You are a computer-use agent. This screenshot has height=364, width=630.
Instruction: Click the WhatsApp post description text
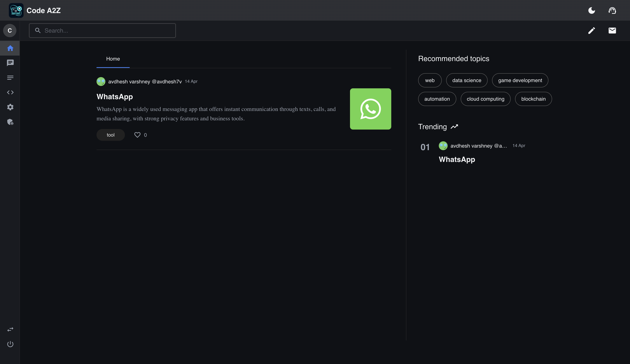pos(216,114)
